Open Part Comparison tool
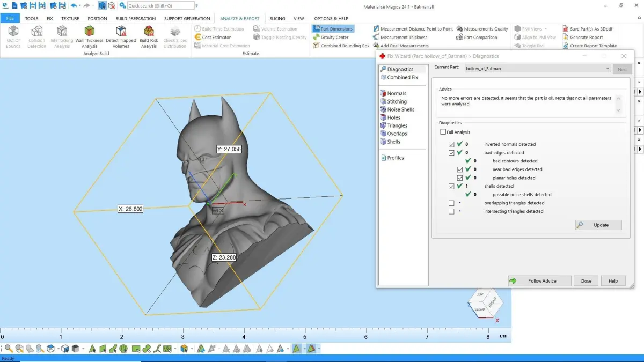644x362 pixels. (477, 38)
